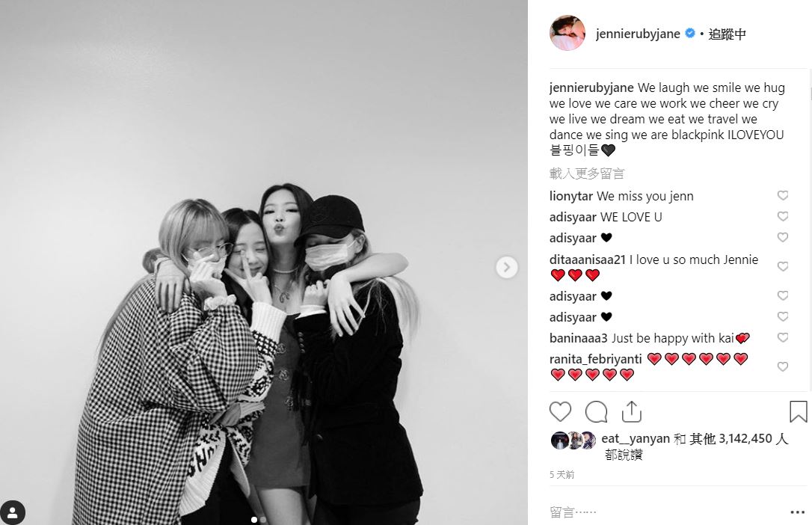812x525 pixels.
Task: Like ditaaanisaa21's comment heart
Action: pyautogui.click(x=783, y=266)
